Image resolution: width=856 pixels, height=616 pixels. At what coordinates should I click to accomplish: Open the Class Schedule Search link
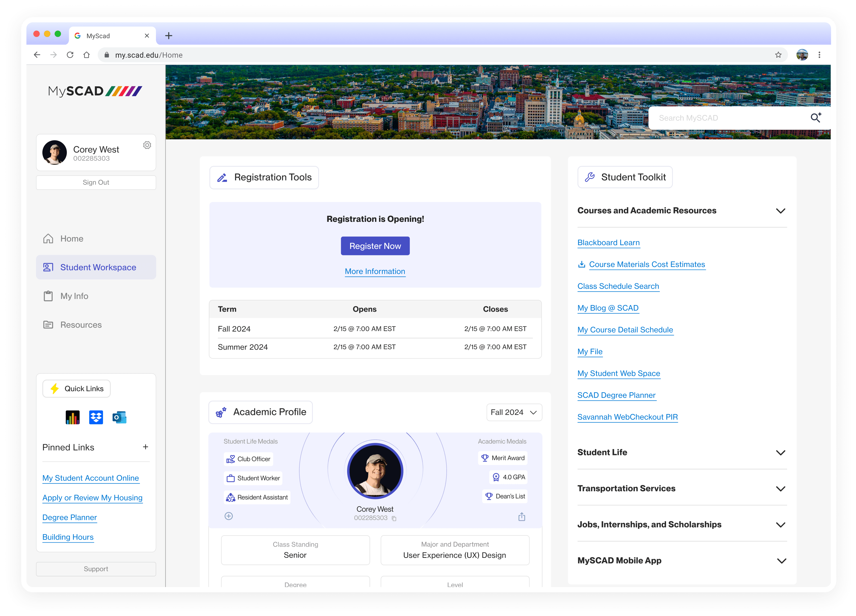point(618,286)
